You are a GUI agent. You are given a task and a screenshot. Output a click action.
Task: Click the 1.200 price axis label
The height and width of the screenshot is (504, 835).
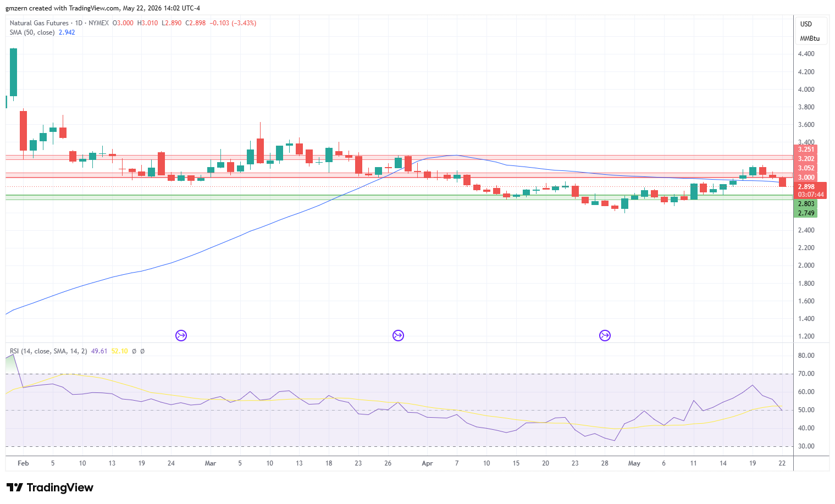point(806,336)
